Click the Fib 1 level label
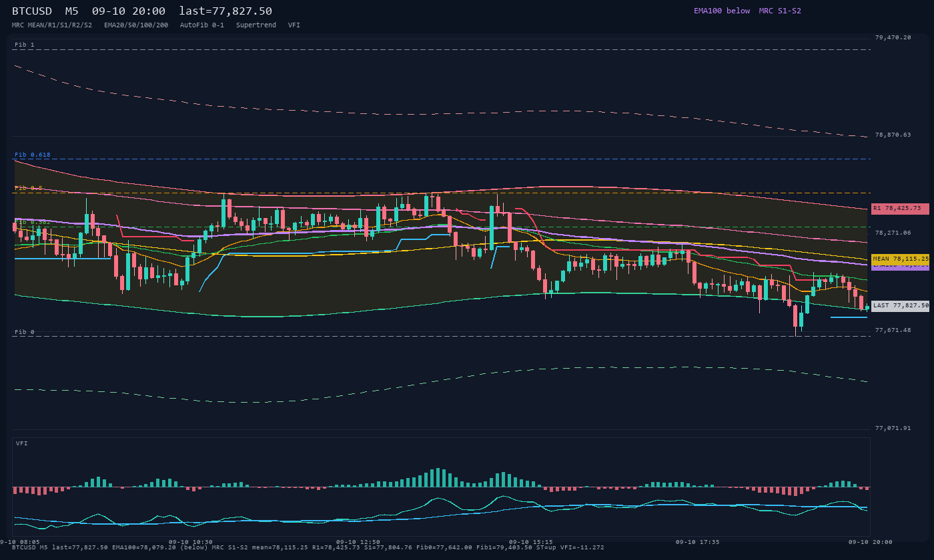This screenshot has height=560, width=934. tap(25, 45)
